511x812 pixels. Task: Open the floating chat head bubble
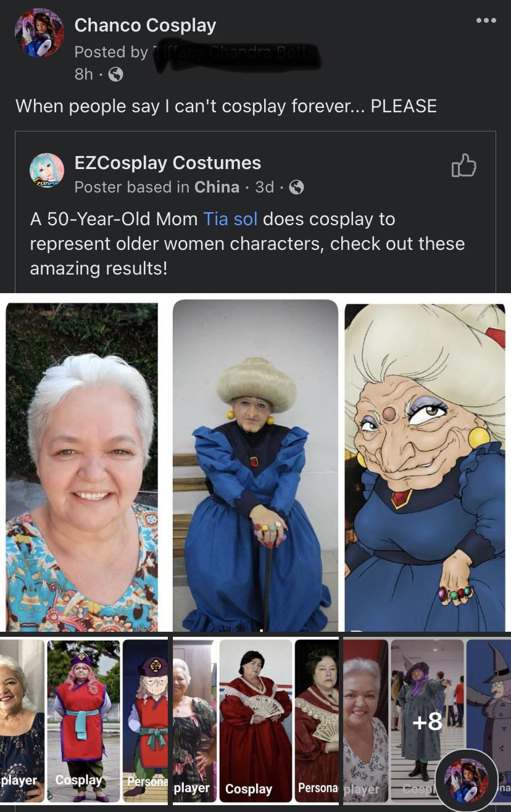pos(466,780)
